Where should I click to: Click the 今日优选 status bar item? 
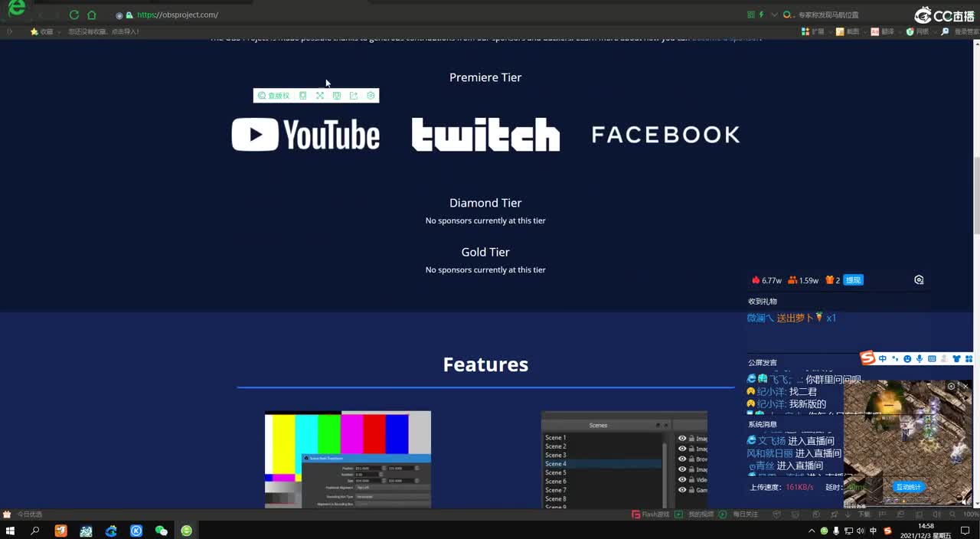point(23,514)
